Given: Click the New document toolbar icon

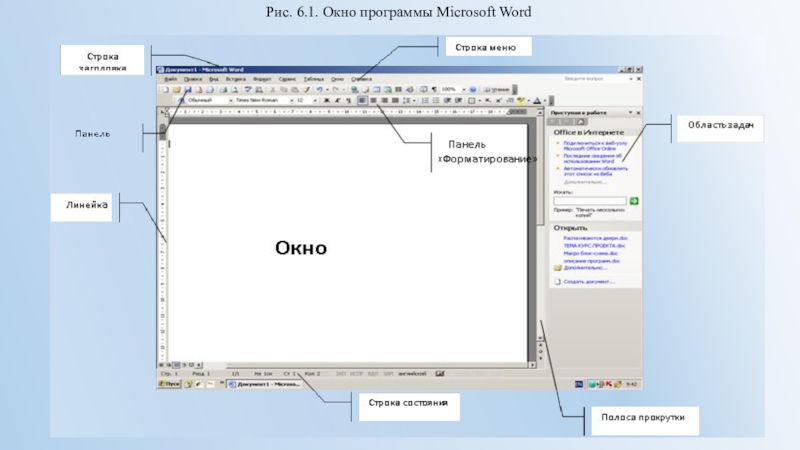Looking at the screenshot, I should pyautogui.click(x=166, y=89).
